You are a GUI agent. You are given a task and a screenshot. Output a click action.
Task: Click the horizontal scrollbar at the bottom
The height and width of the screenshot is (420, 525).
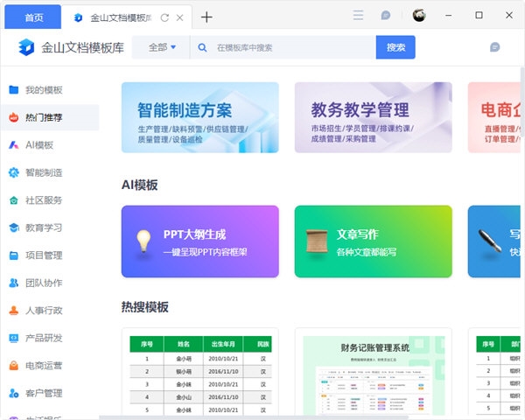[x=254, y=417]
